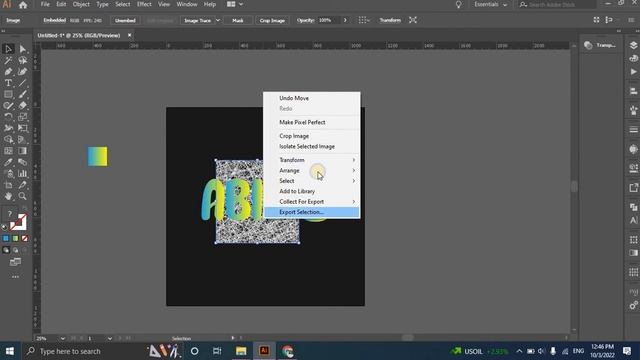Choose Add to Library

point(312,191)
